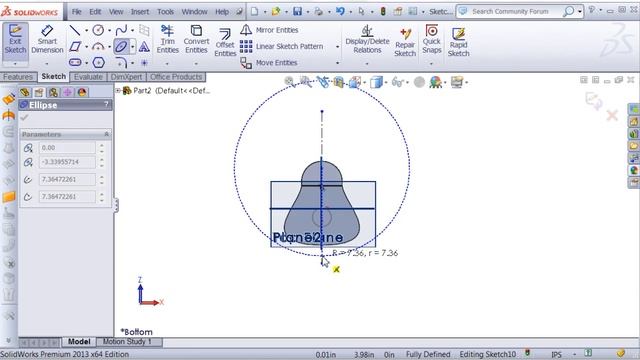The image size is (640, 360).
Task: Open Trim Entities dropdown arrow
Action: [167, 64]
